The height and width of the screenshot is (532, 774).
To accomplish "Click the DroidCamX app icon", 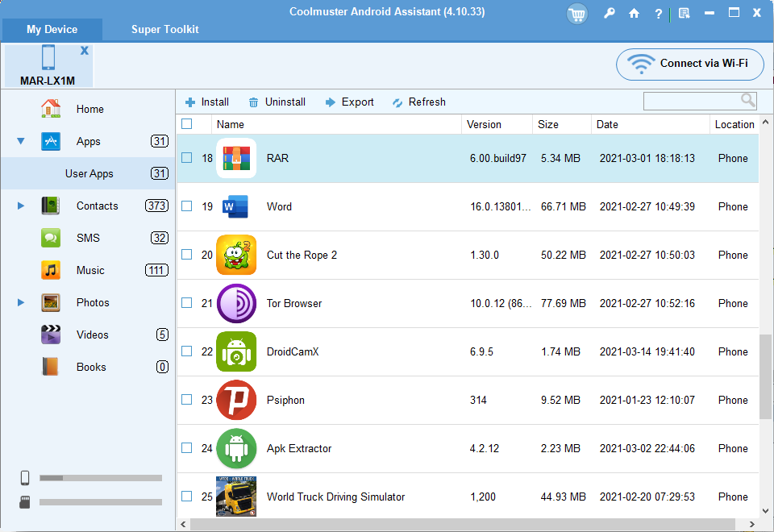I will [236, 352].
